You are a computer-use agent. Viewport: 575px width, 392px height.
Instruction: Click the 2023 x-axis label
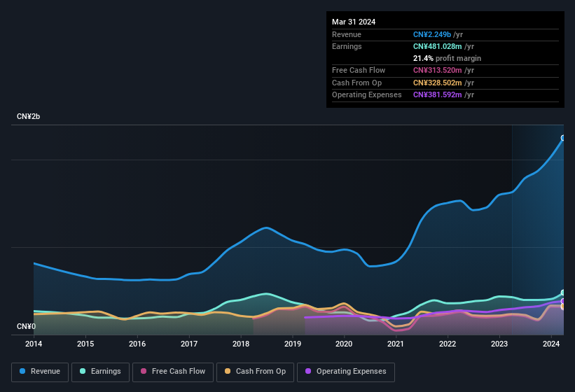point(499,344)
